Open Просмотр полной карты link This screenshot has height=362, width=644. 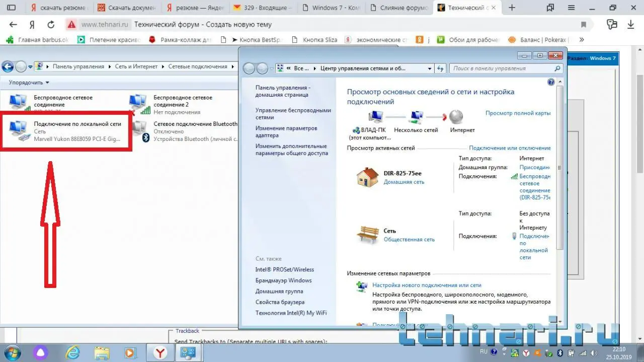pos(518,113)
